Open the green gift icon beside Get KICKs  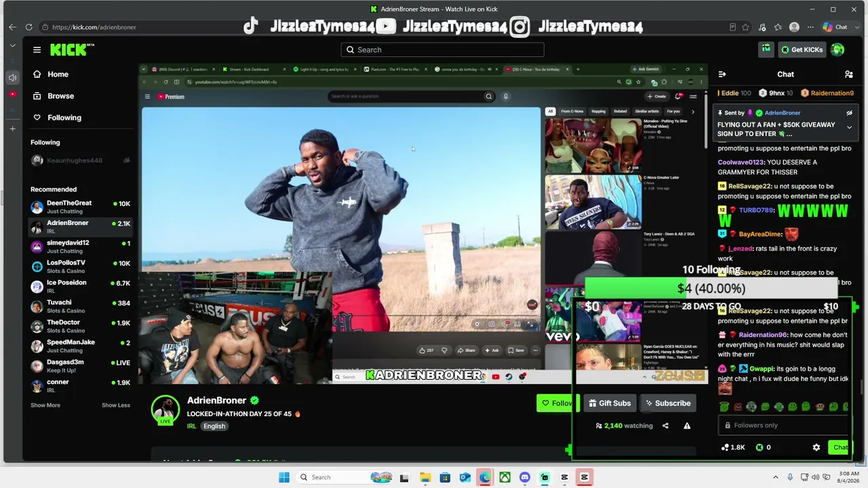click(766, 49)
